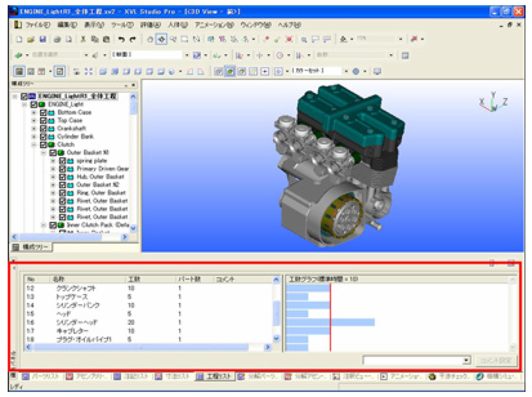This screenshot has height=397, width=532.
Task: Open the ヘルプ(H) menu
Action: [290, 25]
